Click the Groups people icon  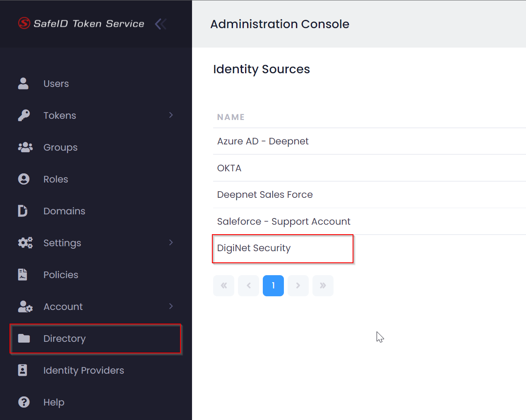coord(25,147)
